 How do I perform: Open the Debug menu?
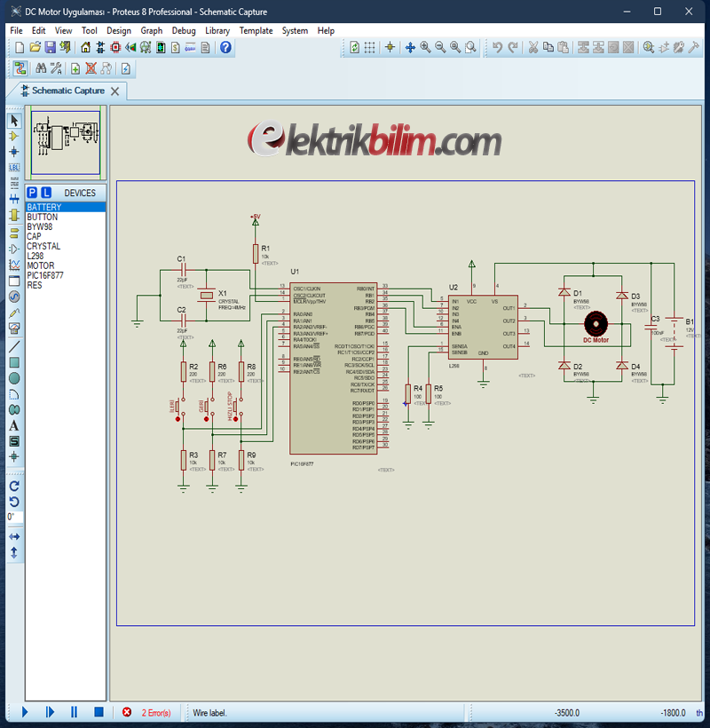tap(183, 30)
